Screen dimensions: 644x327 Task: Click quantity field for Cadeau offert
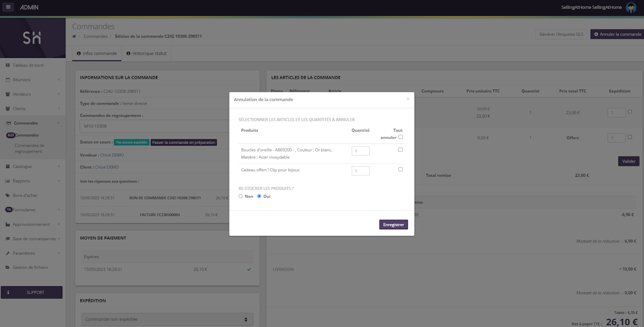pos(360,171)
